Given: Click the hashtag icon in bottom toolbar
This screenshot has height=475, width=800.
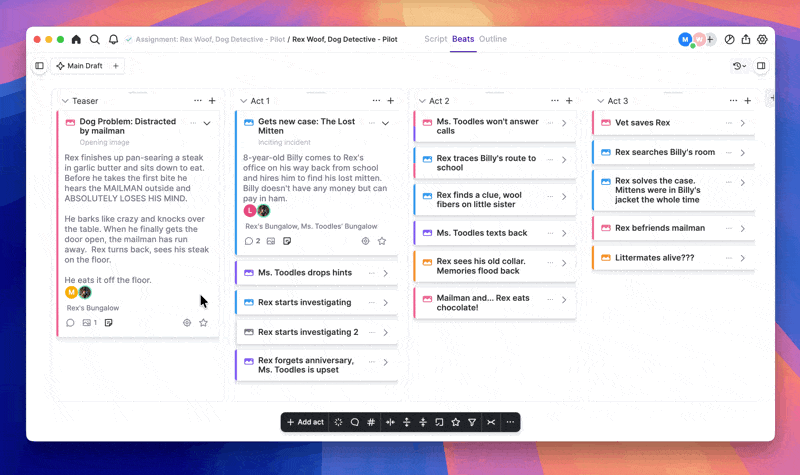Looking at the screenshot, I should (371, 422).
